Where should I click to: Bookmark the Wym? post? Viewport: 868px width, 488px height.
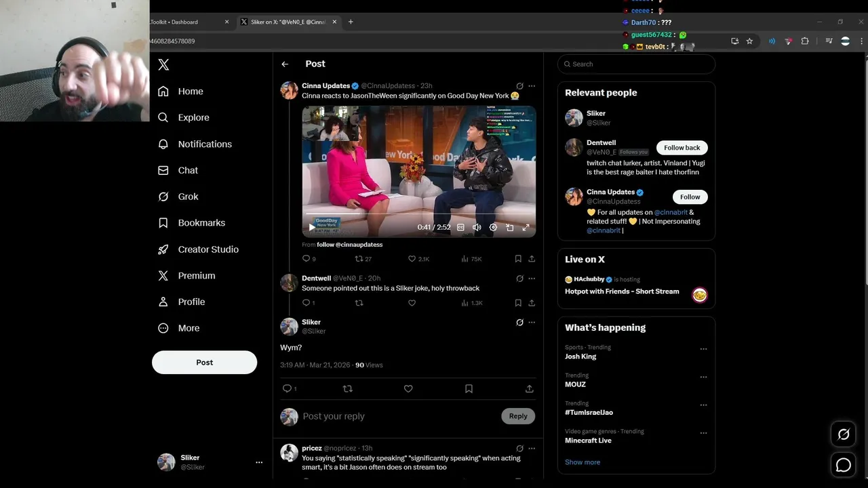(469, 389)
